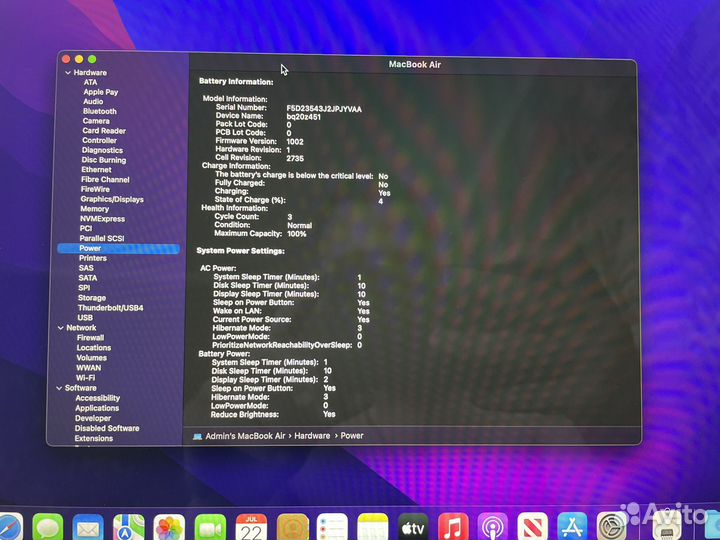Viewport: 720px width, 540px height.
Task: Open System Preferences gear icon in Dock
Action: click(x=612, y=528)
